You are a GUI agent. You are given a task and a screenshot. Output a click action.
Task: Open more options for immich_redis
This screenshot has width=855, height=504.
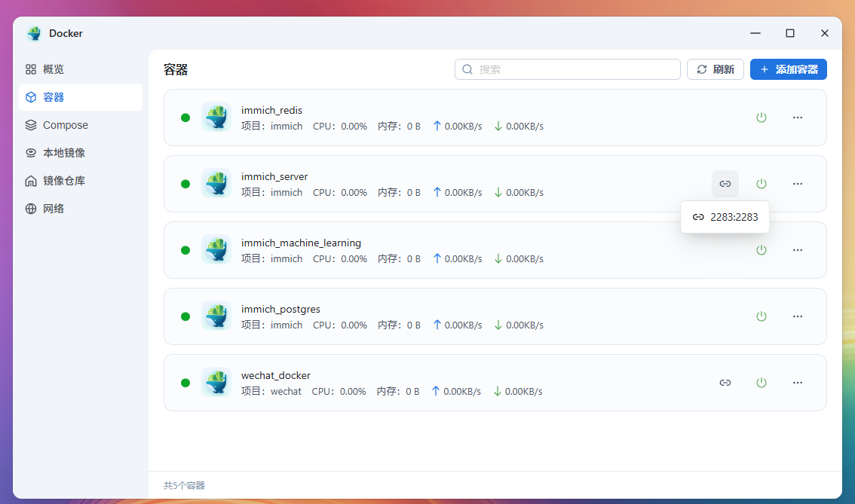(797, 117)
